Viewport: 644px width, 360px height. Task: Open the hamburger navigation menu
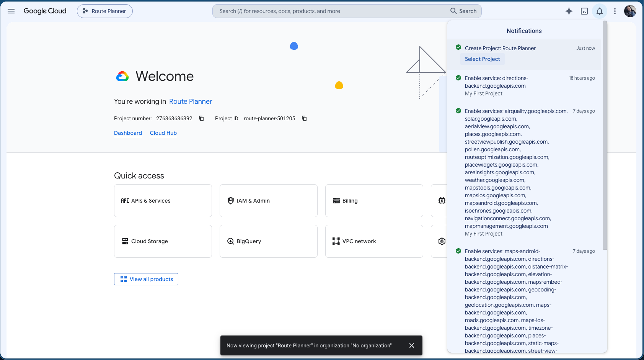coord(11,11)
